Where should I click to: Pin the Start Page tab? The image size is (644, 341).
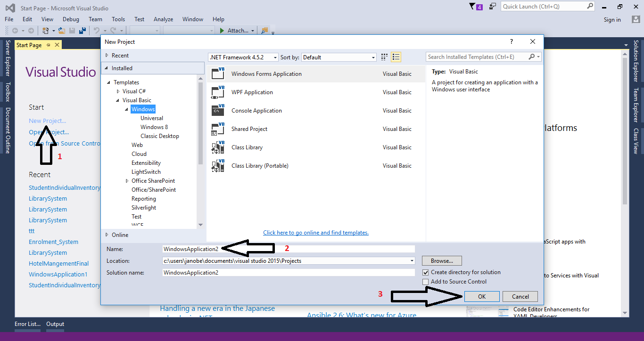[48, 45]
